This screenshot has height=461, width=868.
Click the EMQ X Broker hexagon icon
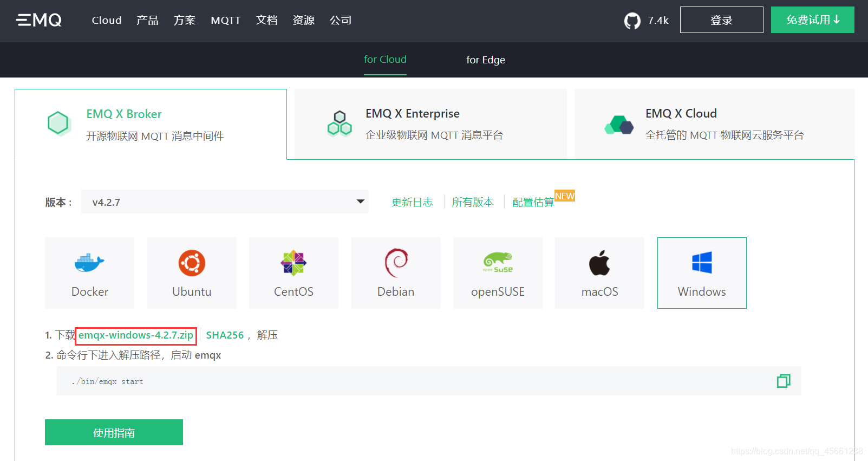(58, 124)
